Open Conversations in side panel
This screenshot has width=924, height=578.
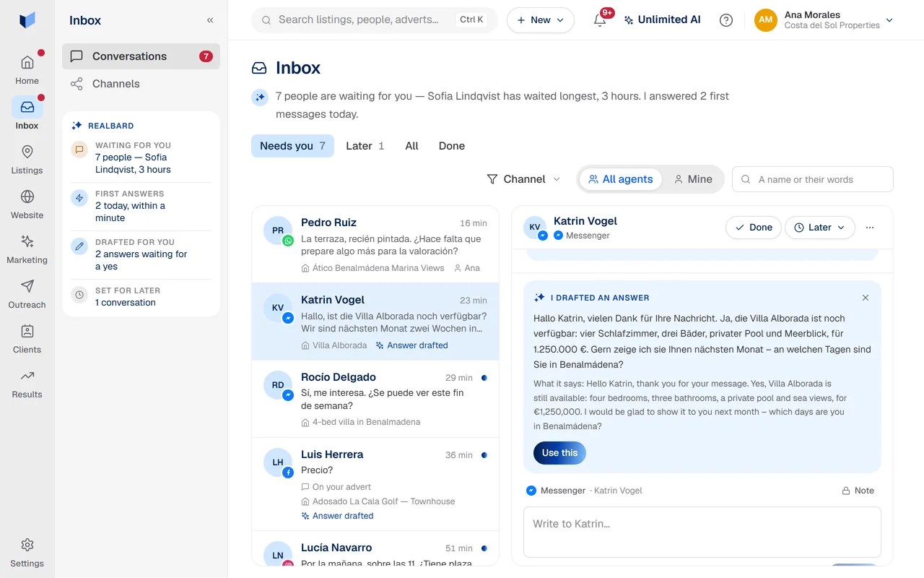coord(141,56)
